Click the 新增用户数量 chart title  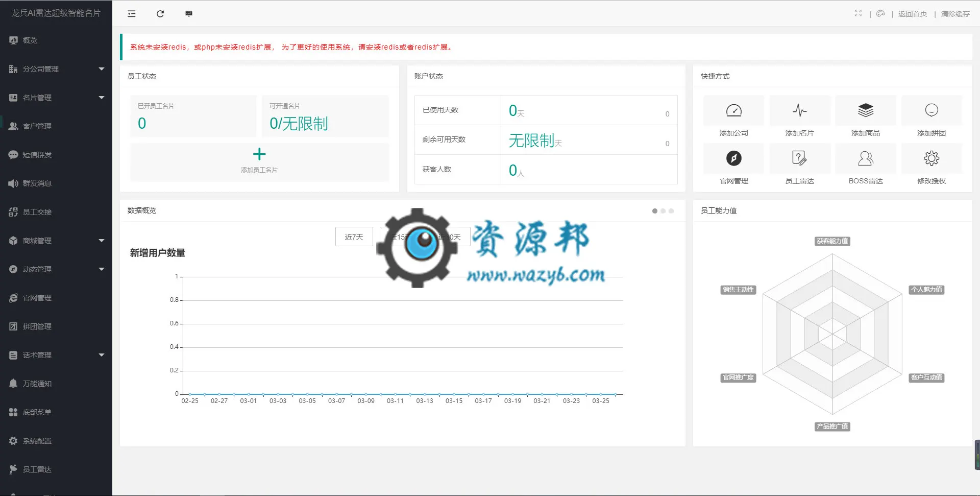tap(158, 253)
